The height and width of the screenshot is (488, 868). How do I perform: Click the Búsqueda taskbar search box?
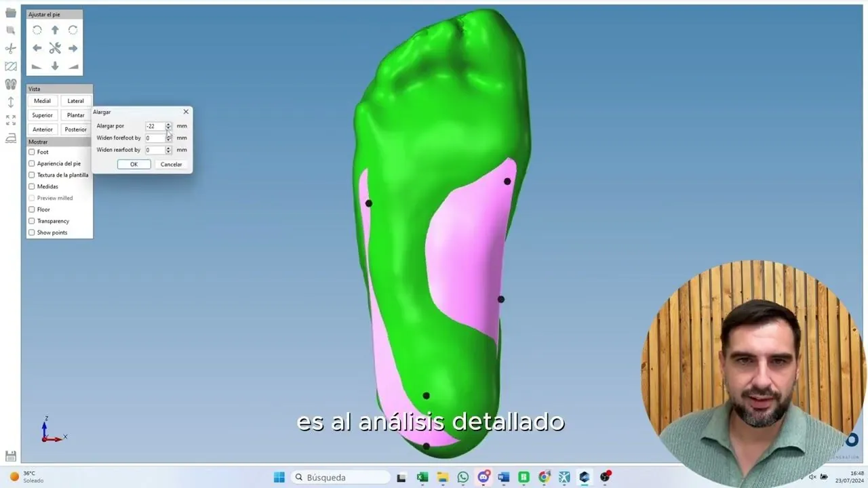pyautogui.click(x=340, y=477)
